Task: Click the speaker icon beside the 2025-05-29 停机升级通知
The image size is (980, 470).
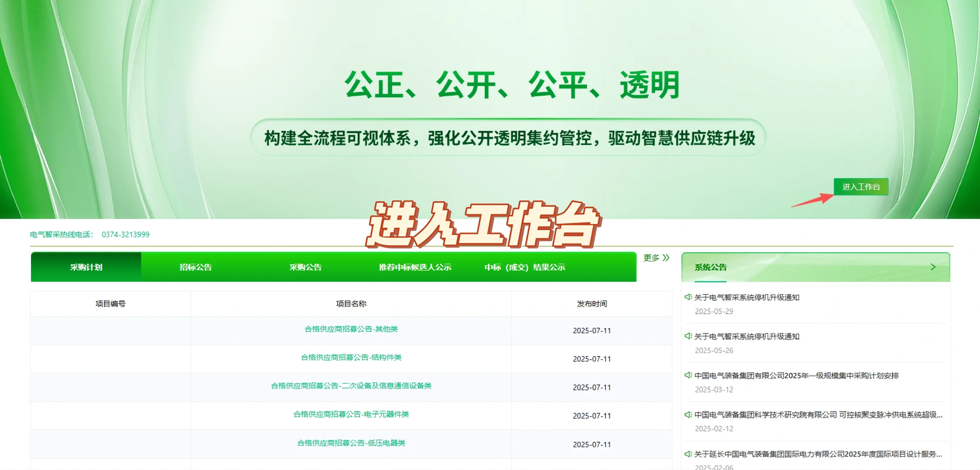Action: (x=689, y=297)
